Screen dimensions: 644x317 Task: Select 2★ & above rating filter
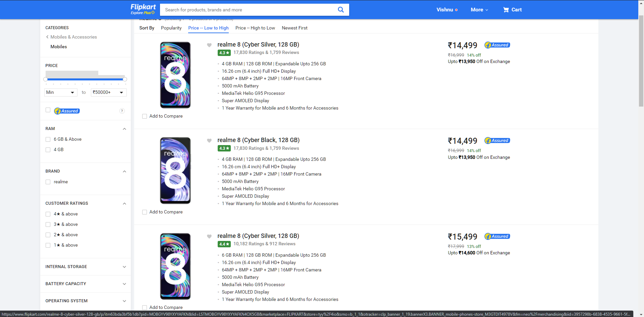pyautogui.click(x=48, y=235)
